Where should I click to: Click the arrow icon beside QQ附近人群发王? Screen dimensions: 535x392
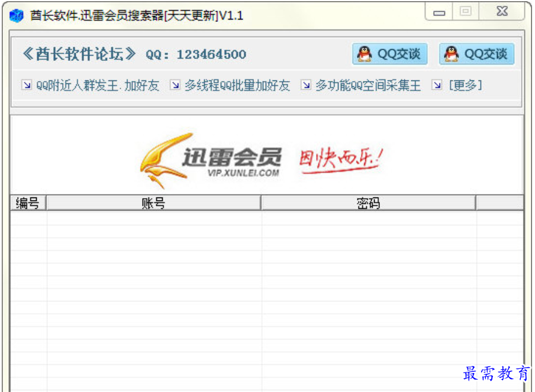(x=27, y=85)
